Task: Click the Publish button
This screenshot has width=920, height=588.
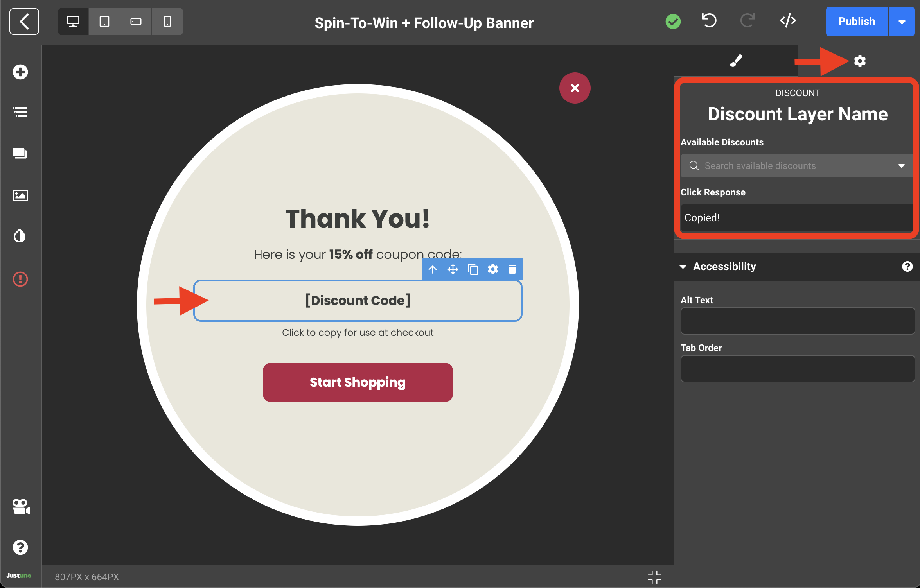Action: point(857,22)
